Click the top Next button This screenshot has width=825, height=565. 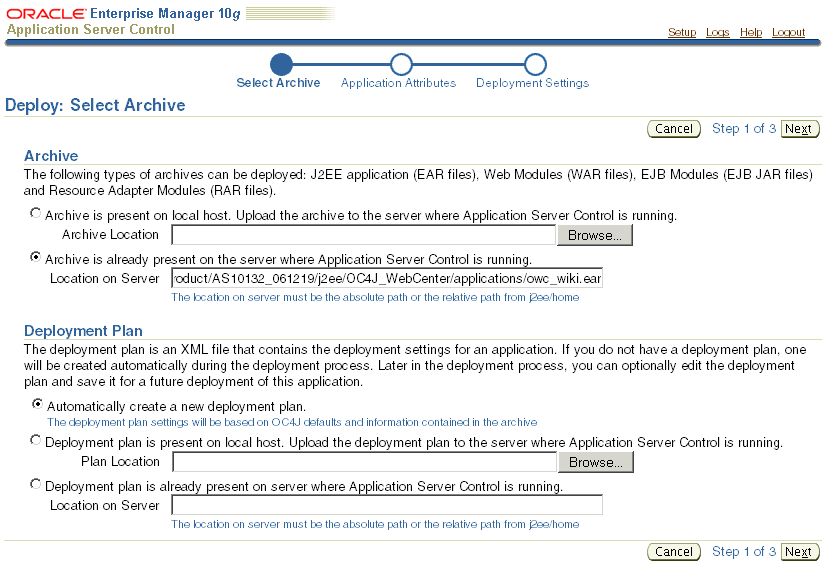(800, 129)
